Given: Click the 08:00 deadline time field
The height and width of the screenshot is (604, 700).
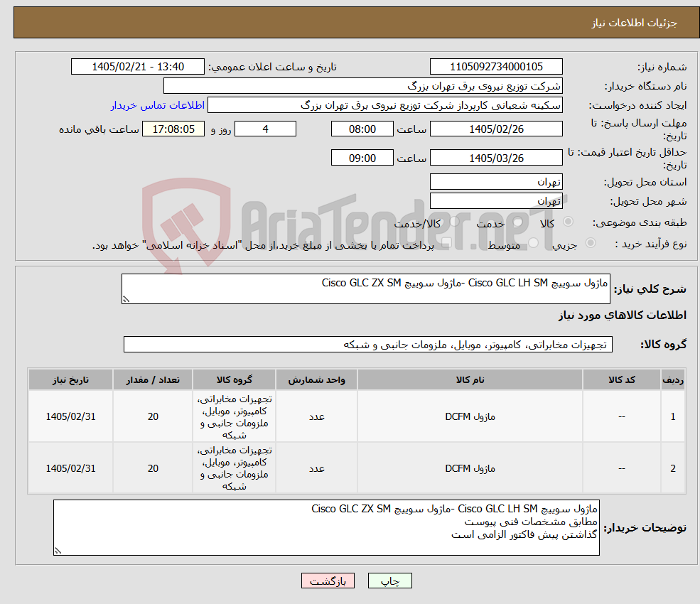Looking at the screenshot, I should click(362, 129).
